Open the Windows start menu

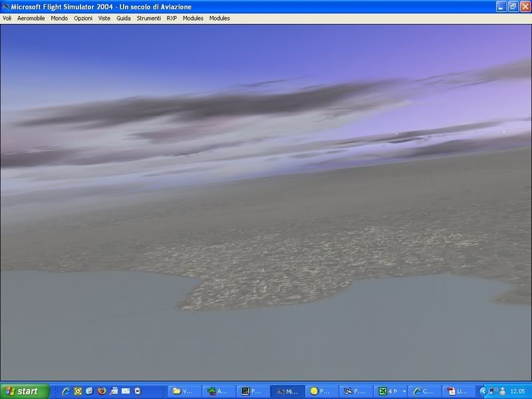click(25, 391)
